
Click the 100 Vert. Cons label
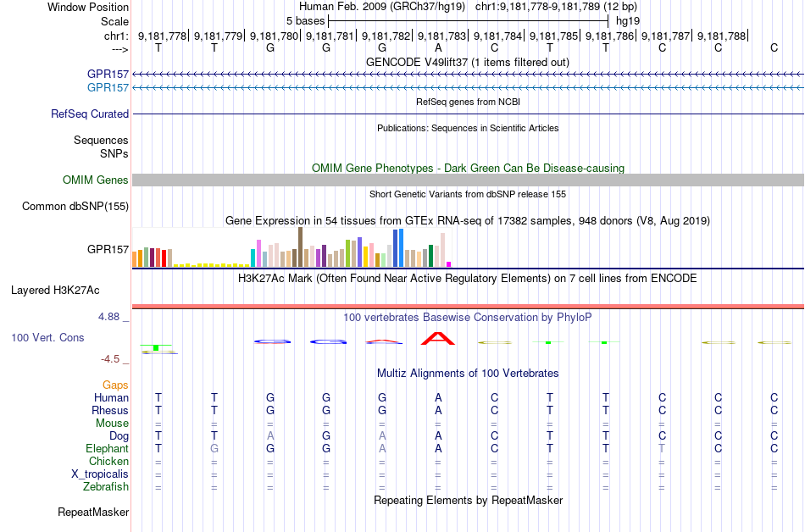(x=47, y=337)
